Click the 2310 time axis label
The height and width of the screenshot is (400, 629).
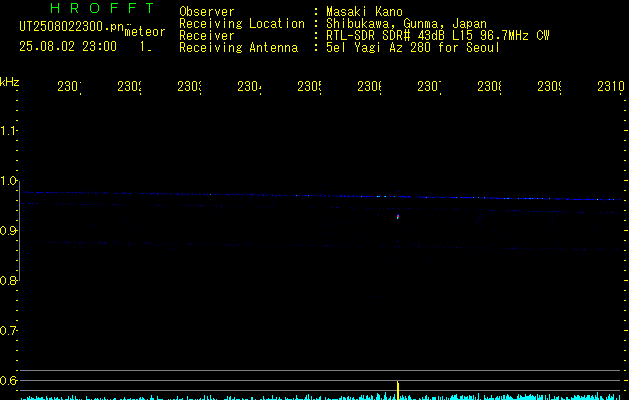click(x=611, y=86)
